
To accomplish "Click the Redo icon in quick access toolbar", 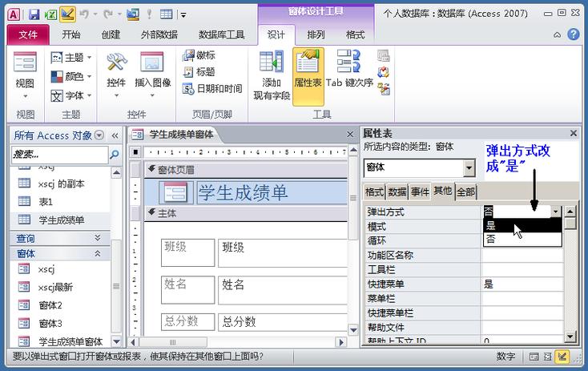I will pos(108,14).
